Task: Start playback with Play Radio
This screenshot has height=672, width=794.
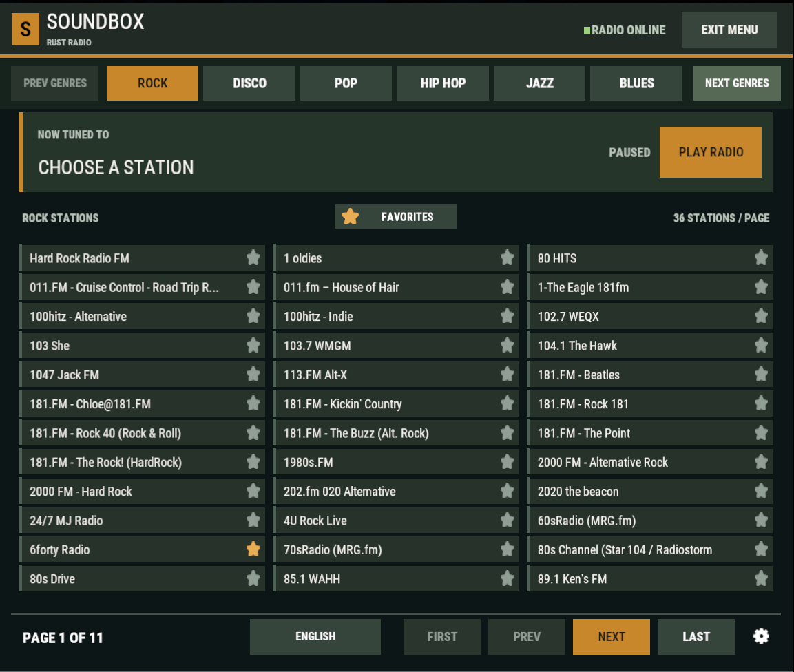Action: point(711,152)
